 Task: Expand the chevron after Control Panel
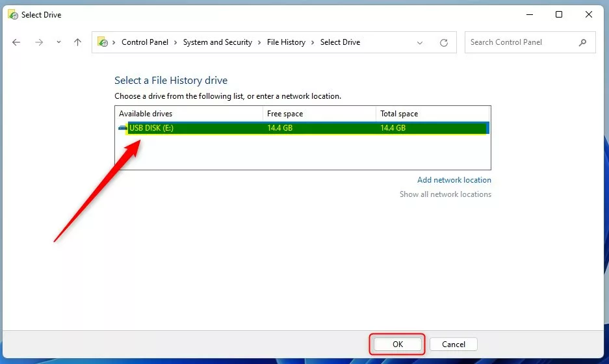(x=175, y=42)
